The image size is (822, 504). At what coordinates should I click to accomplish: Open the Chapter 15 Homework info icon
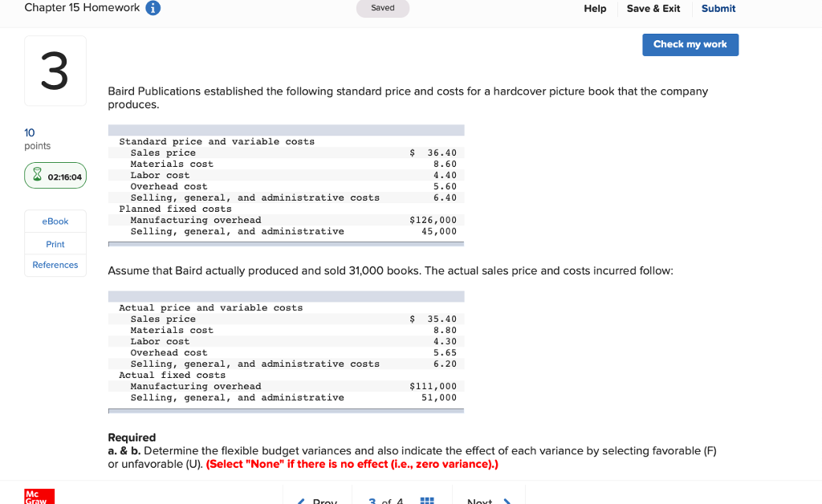point(154,8)
